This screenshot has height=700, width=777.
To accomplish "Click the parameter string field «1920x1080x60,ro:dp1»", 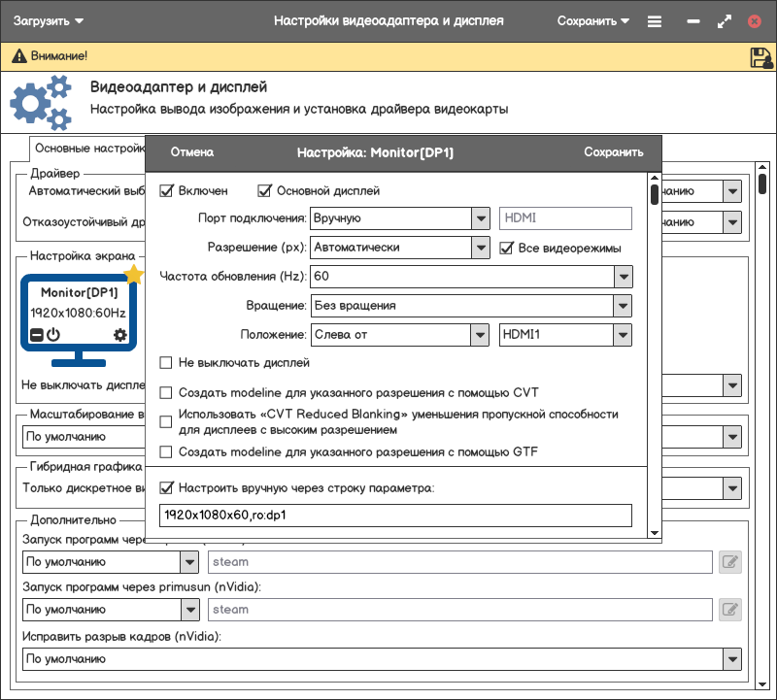I will tap(395, 516).
